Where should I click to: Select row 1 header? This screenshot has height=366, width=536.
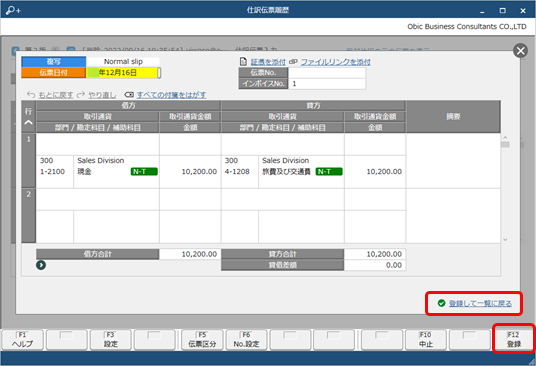(x=29, y=161)
